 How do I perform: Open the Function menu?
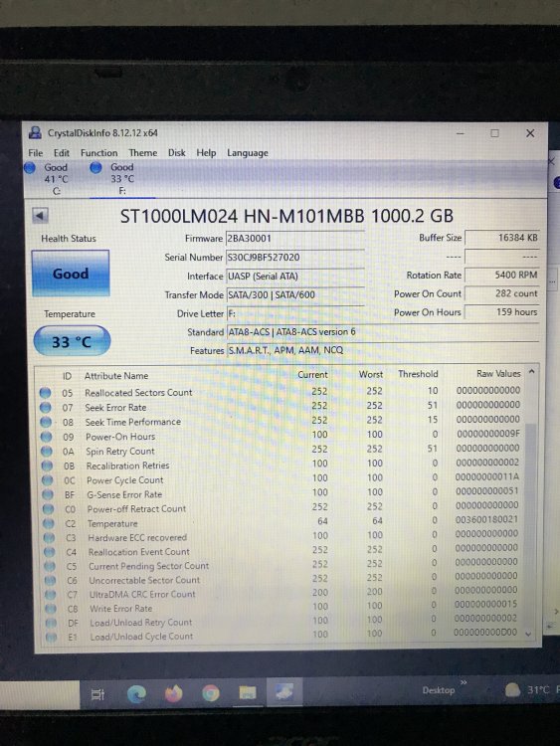[98, 153]
